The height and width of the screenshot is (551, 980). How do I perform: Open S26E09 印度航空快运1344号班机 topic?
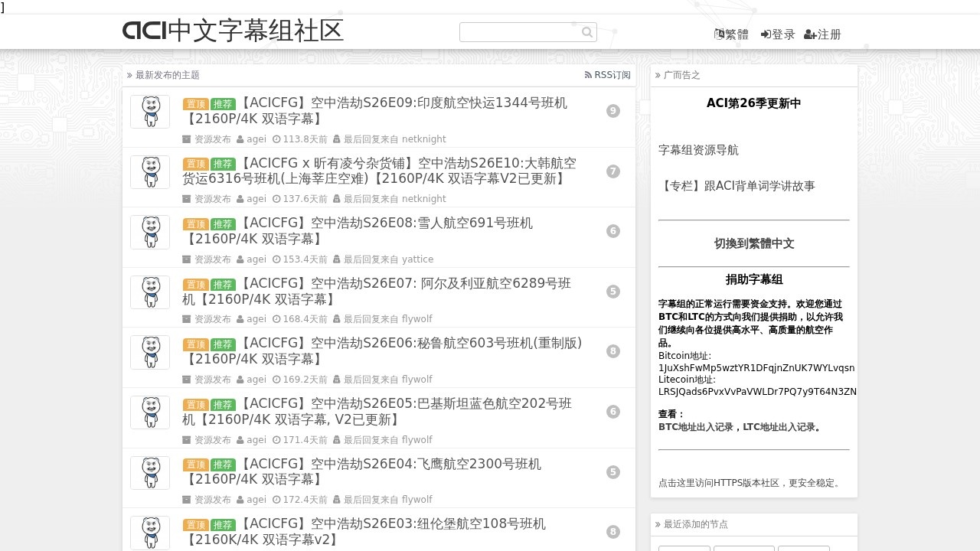click(x=375, y=111)
